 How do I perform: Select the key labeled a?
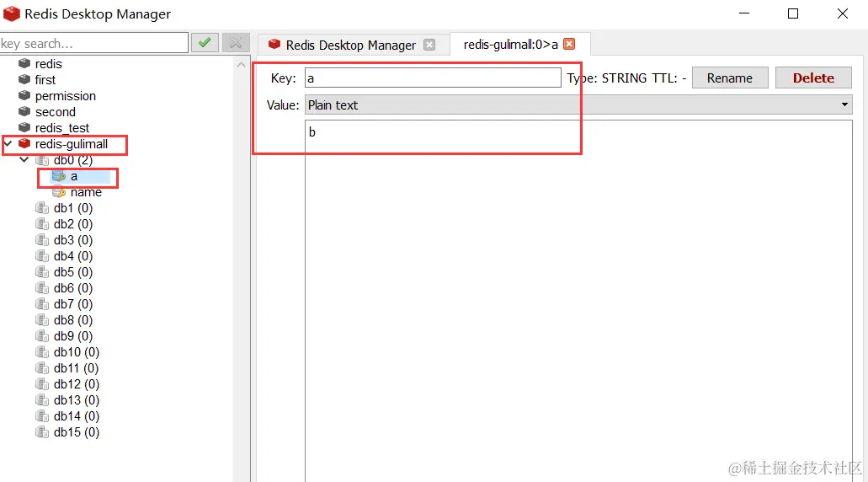(x=74, y=176)
